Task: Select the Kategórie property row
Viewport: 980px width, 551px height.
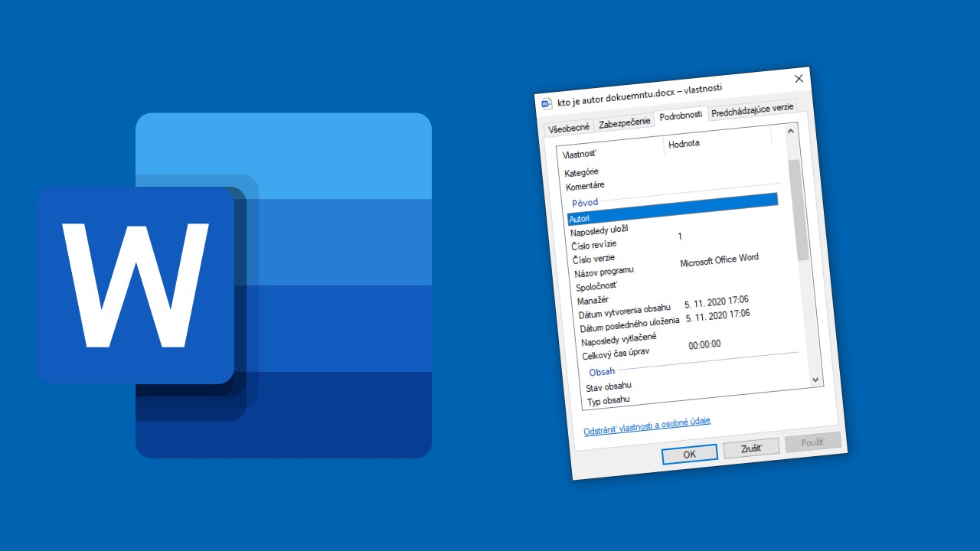Action: coord(582,172)
